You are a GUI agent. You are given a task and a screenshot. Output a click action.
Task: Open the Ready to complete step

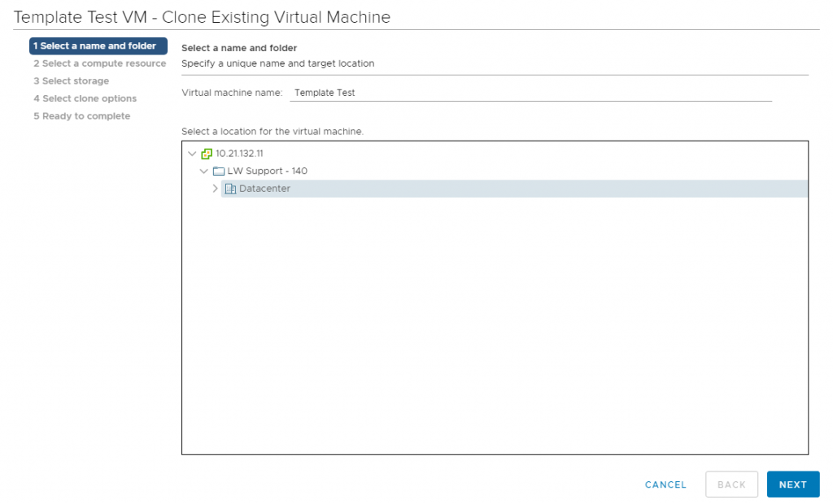(x=83, y=115)
